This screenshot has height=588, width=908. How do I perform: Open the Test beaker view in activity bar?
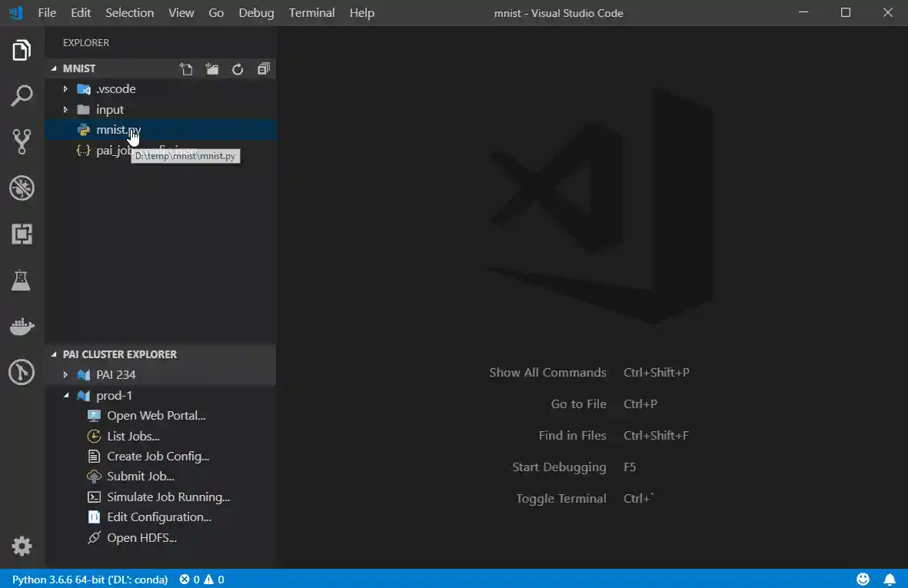tap(21, 280)
